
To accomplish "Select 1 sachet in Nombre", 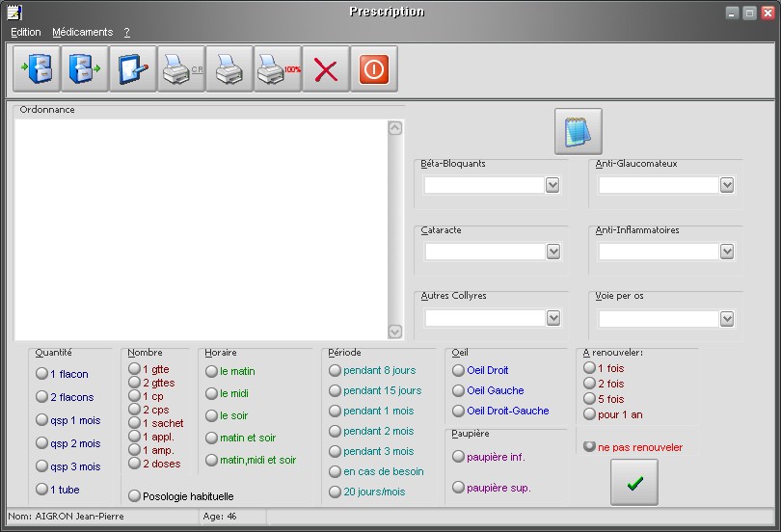I will (156, 423).
